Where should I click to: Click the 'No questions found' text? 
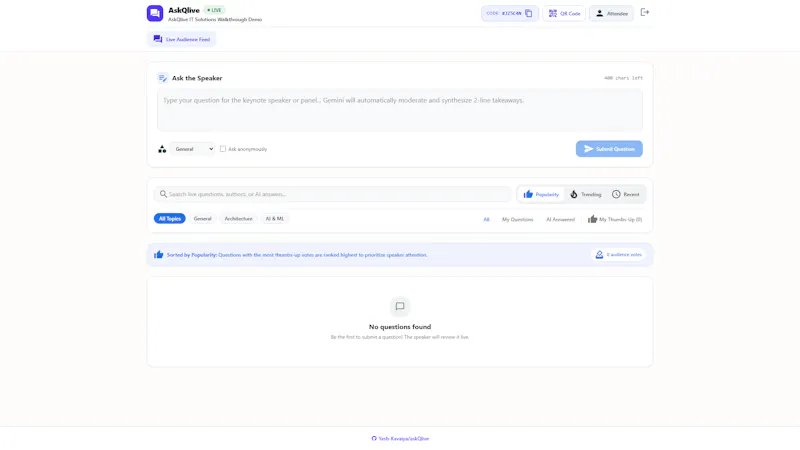click(x=400, y=327)
